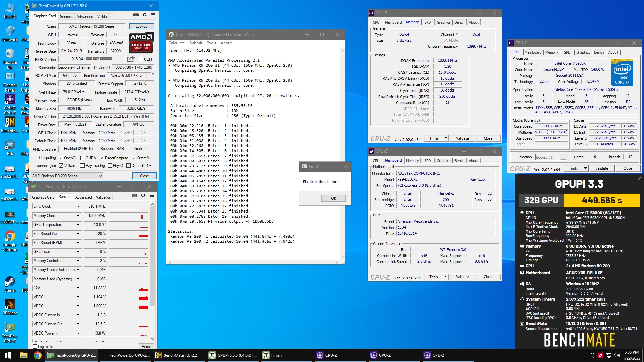The image size is (644, 362).
Task: Click the GPU Name field AMD Radeon R9 200 Series
Action: click(92, 26)
